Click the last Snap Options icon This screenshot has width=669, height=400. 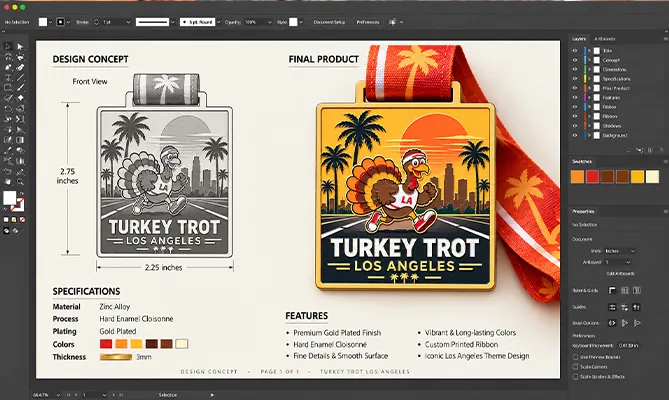click(637, 323)
